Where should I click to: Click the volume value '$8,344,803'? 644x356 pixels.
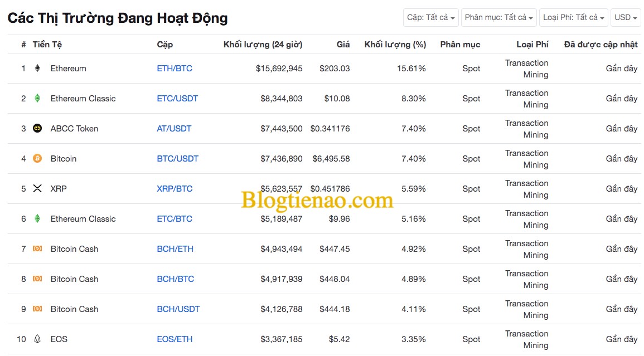[282, 99]
